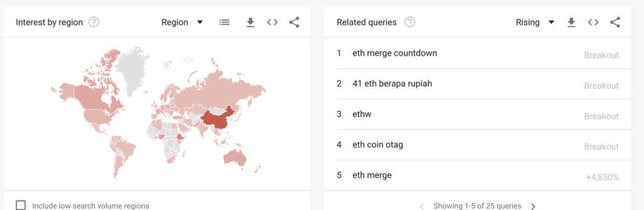
Task: Select the 'eth coin otag' query row
Action: coord(477,145)
